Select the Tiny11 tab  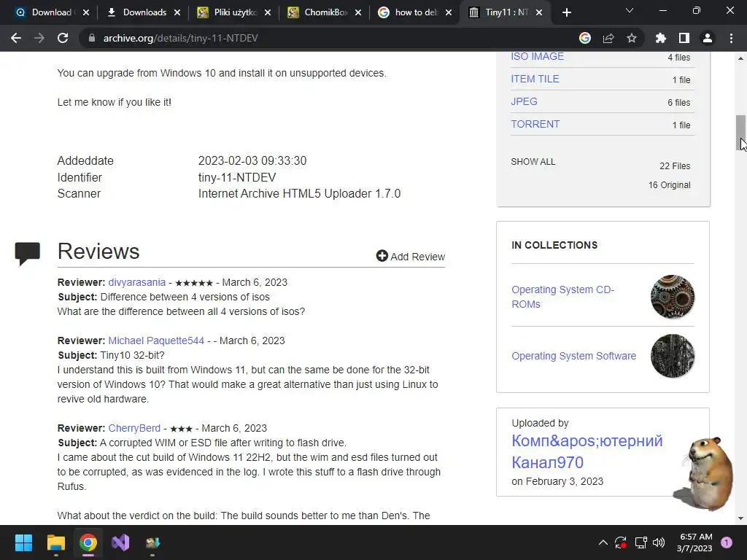click(506, 12)
